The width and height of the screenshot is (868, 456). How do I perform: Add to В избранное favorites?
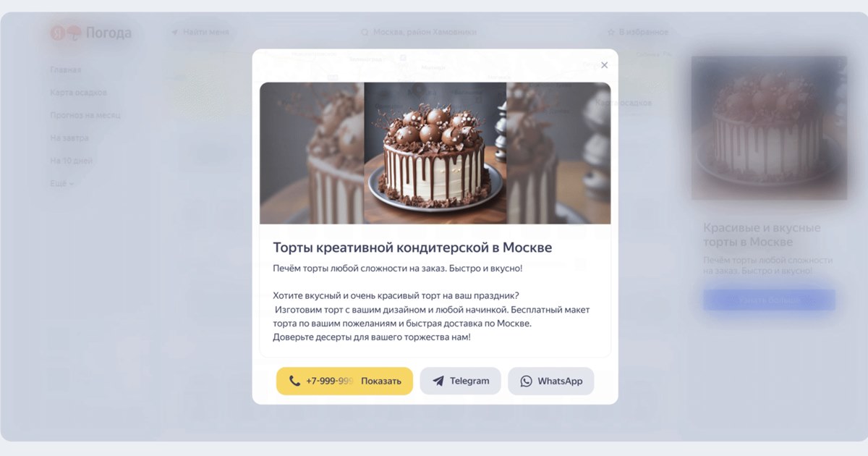tap(638, 32)
